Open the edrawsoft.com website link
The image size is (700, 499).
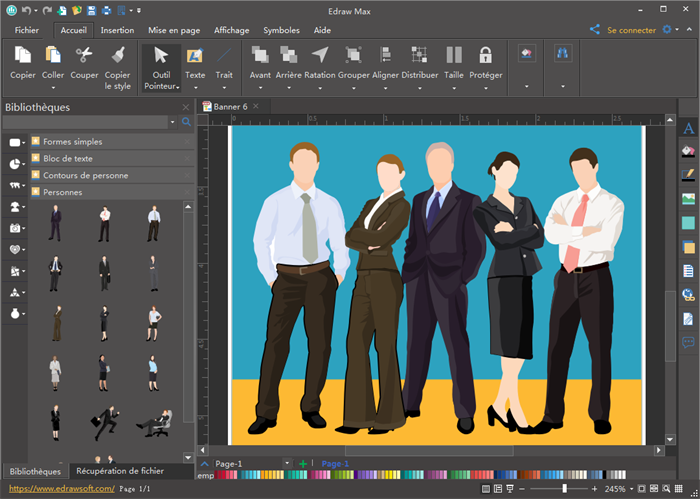coord(61,489)
